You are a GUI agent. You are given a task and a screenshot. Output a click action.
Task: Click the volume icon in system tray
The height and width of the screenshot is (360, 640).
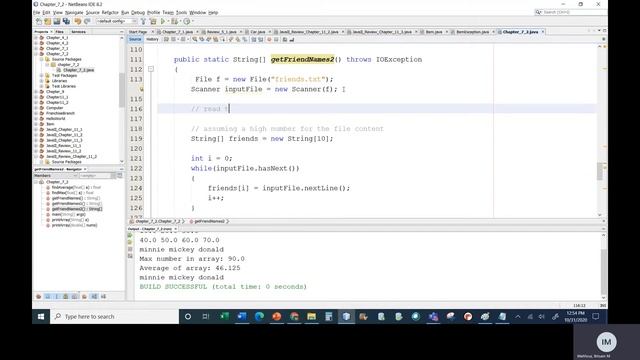[x=542, y=317]
